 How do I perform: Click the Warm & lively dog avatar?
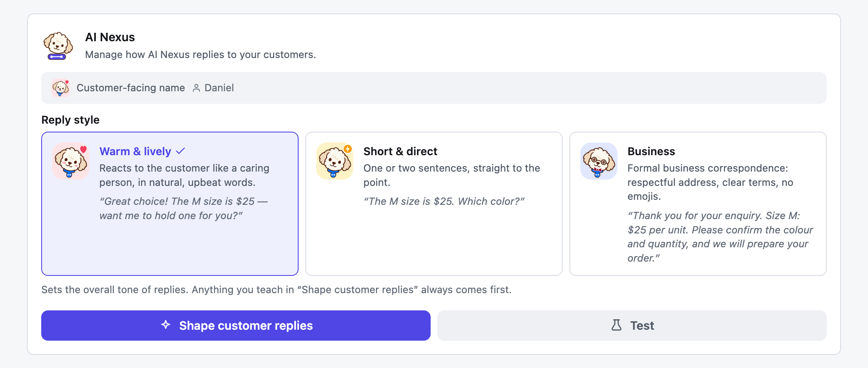71,161
